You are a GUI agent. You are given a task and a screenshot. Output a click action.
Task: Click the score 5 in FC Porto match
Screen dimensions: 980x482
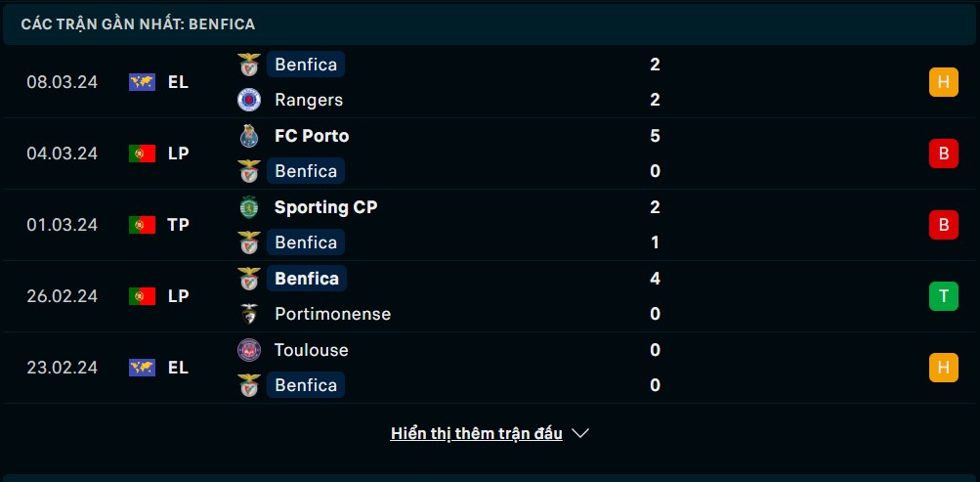[x=655, y=136]
